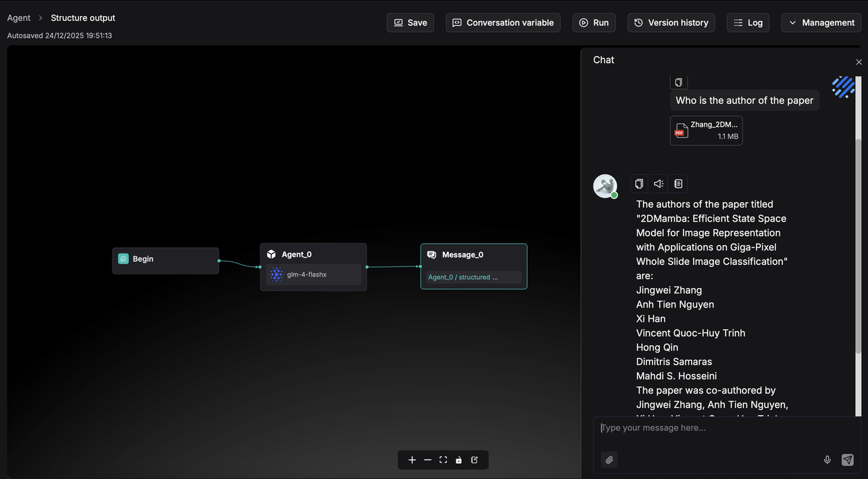This screenshot has width=868, height=479.
Task: Focus the chat message input field
Action: [x=719, y=428]
